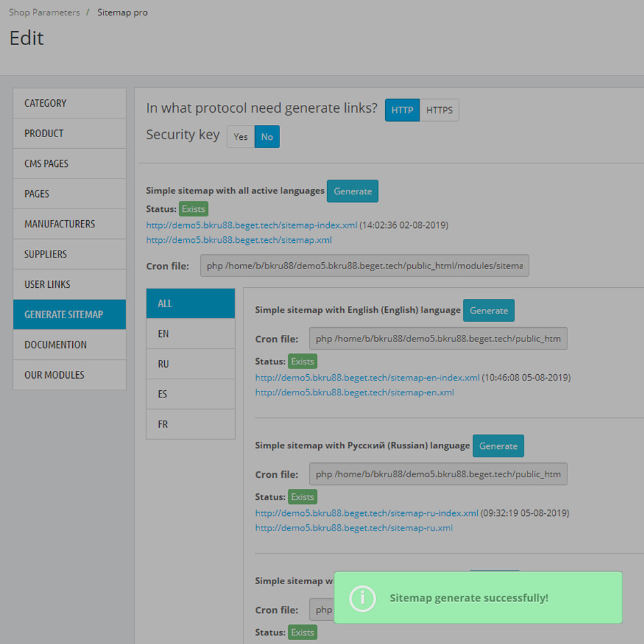Select HTTP protocol option
This screenshot has width=644, height=644.
click(402, 110)
